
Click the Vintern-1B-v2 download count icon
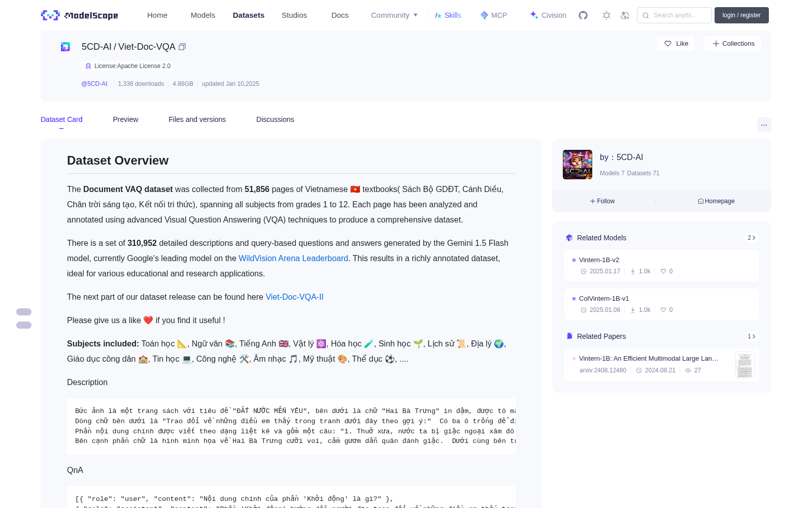coord(633,271)
